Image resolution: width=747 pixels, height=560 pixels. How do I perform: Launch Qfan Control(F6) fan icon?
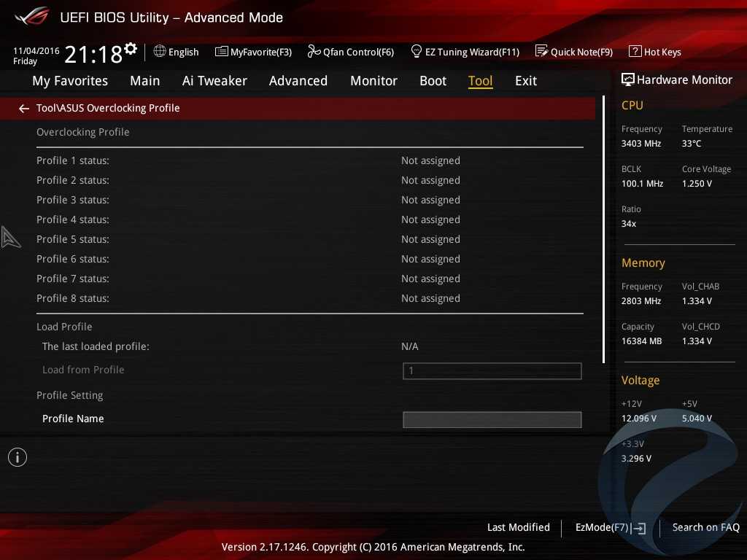point(314,51)
